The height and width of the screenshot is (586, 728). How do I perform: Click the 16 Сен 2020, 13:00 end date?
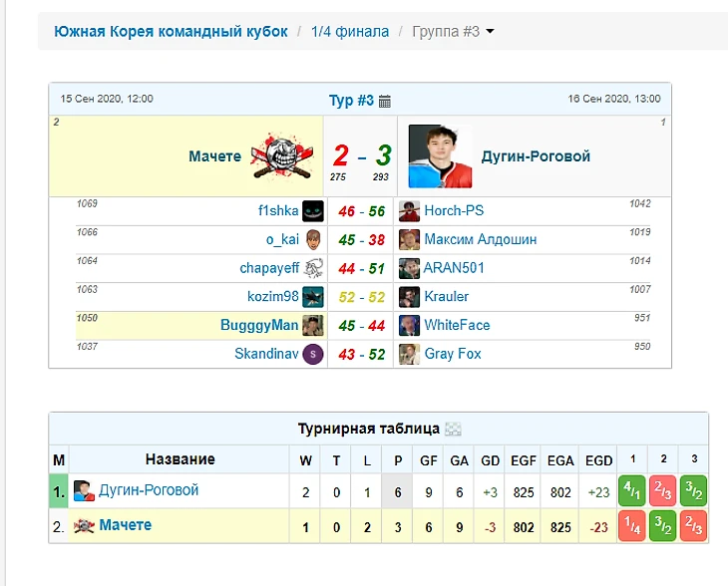click(613, 99)
